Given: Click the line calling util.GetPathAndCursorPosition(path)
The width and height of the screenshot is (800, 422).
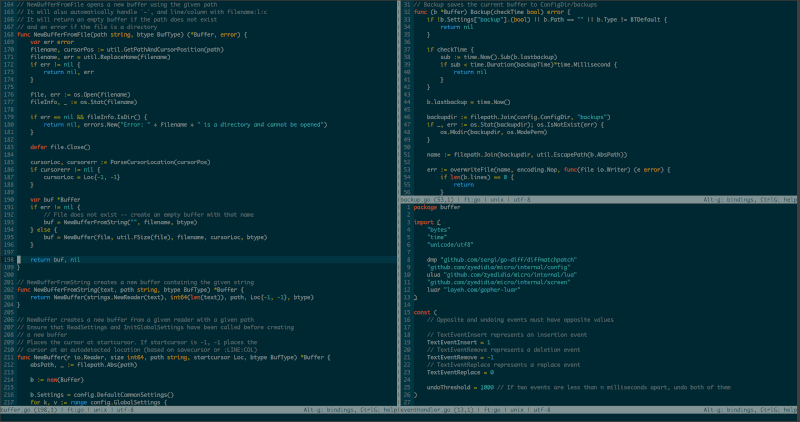Looking at the screenshot, I should (127, 49).
